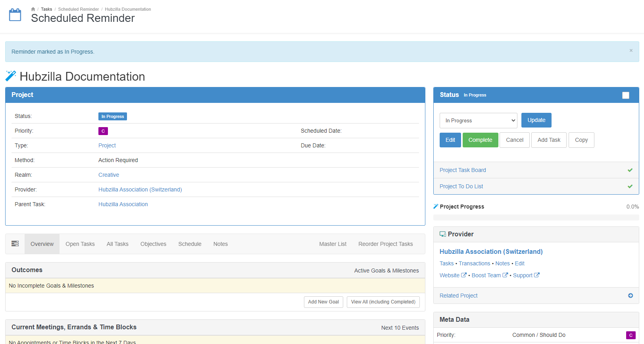Click the calendar icon beside page title
Screen dimensions: 644x344
(x=15, y=15)
